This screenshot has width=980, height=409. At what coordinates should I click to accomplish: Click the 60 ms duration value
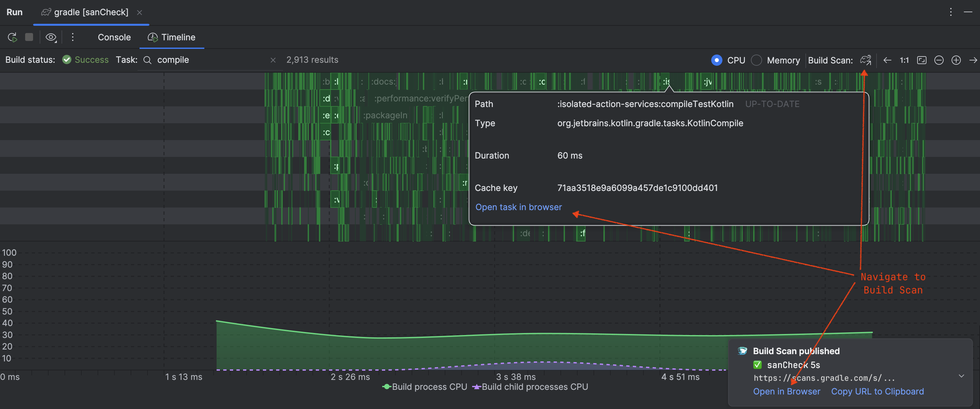click(569, 156)
